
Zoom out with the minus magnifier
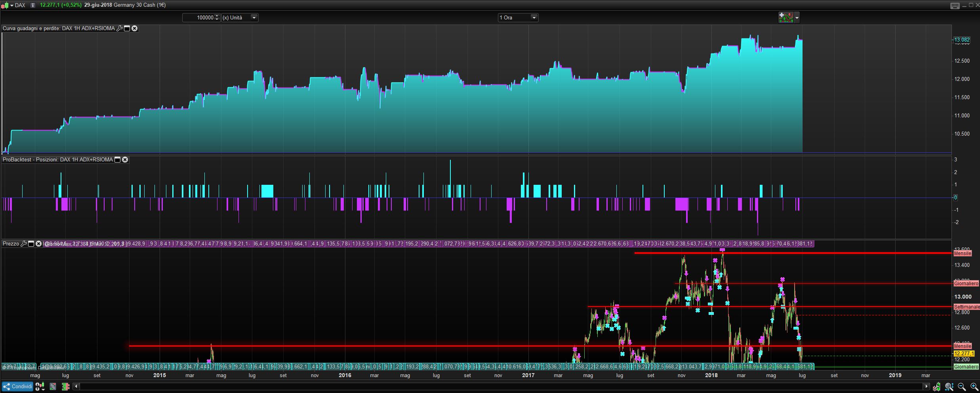961,387
